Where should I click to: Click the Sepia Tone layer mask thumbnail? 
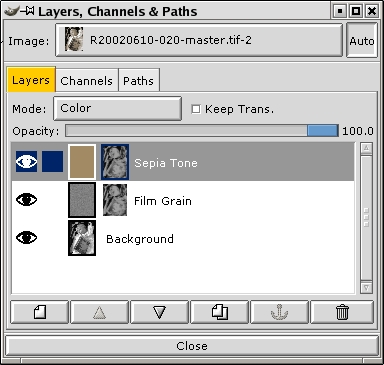(x=115, y=162)
